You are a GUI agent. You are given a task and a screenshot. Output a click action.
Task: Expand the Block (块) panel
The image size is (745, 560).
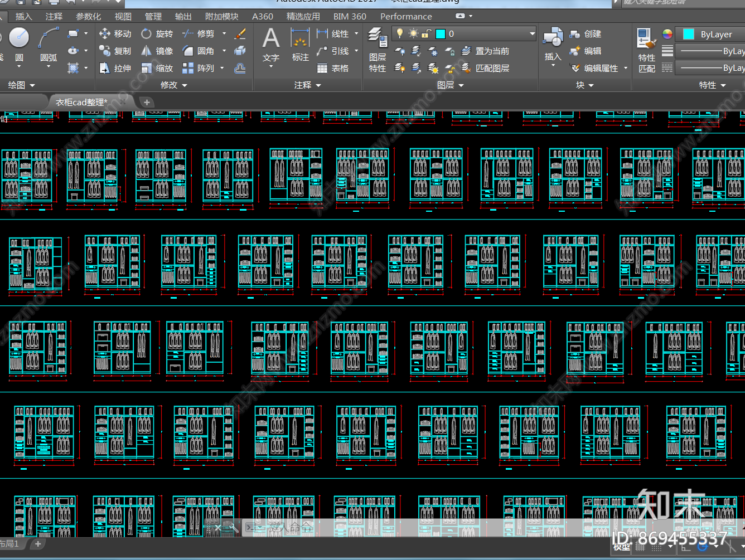[585, 85]
